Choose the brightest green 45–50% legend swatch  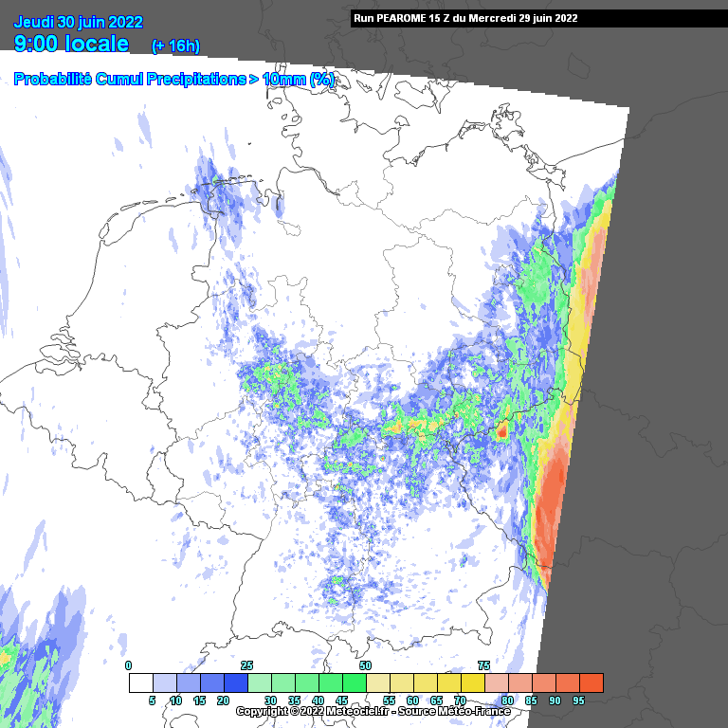tap(354, 682)
